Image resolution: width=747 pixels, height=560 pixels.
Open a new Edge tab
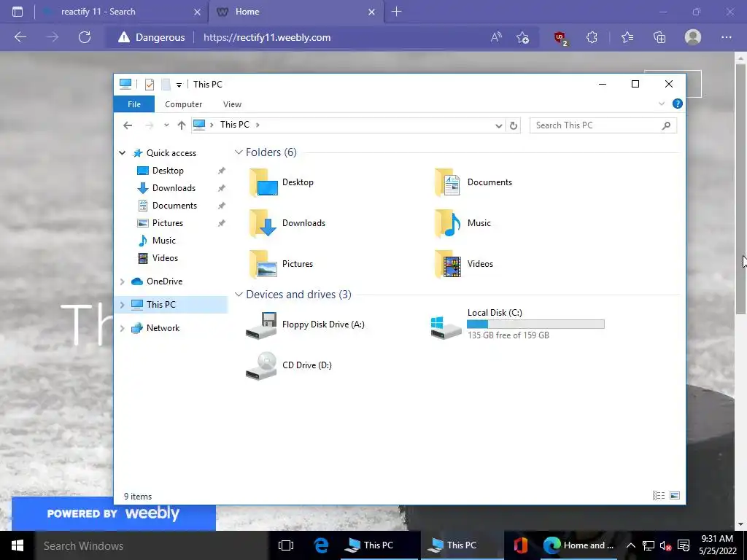396,12
